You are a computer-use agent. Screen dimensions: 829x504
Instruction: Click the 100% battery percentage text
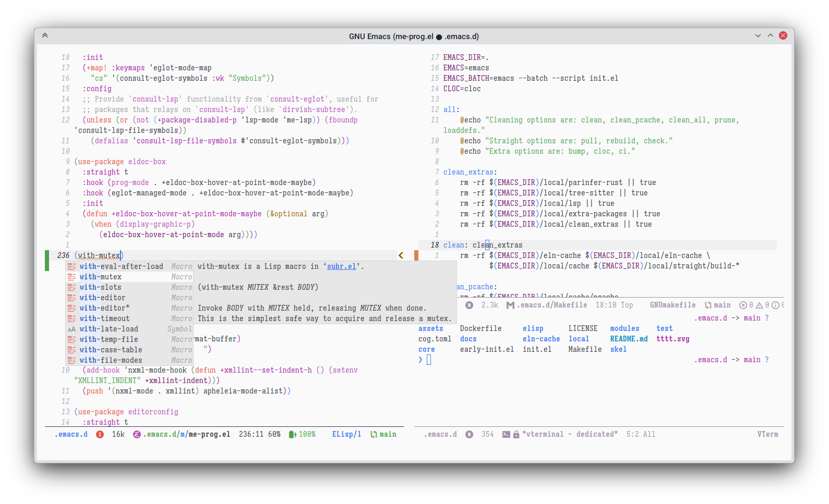(x=307, y=434)
